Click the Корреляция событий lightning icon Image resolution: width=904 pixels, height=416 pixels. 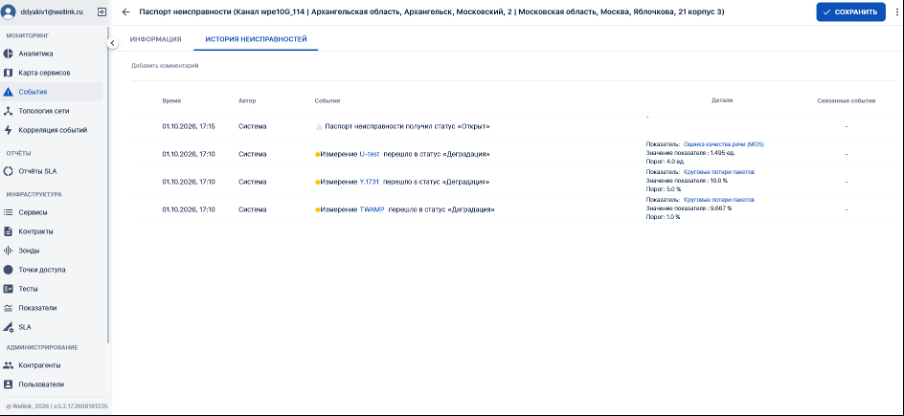pos(8,130)
